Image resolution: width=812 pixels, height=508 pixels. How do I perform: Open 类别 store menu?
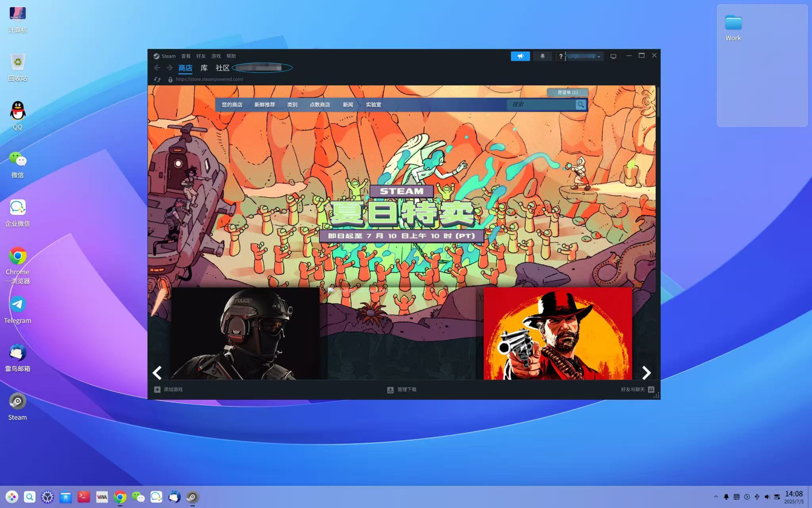(292, 105)
